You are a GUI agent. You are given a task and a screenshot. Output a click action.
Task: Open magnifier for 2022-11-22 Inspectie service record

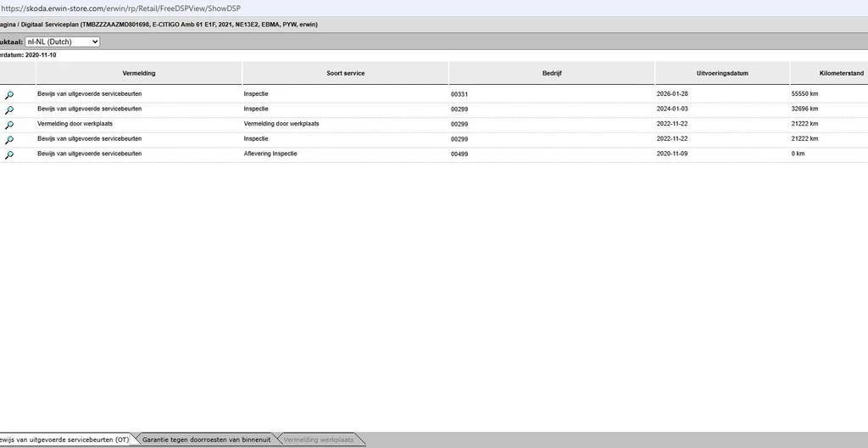click(x=9, y=140)
